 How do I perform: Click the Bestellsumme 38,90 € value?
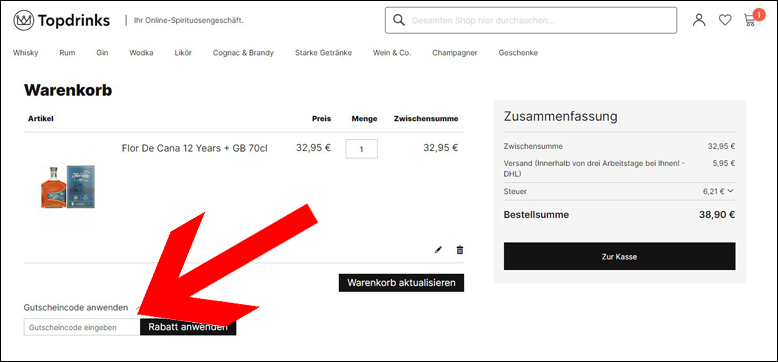(717, 215)
